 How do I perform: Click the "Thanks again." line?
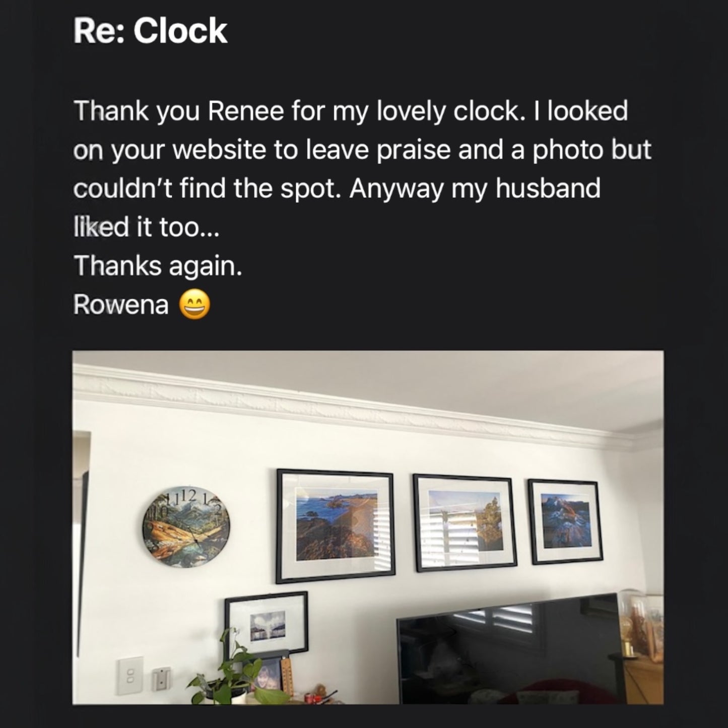[158, 266]
